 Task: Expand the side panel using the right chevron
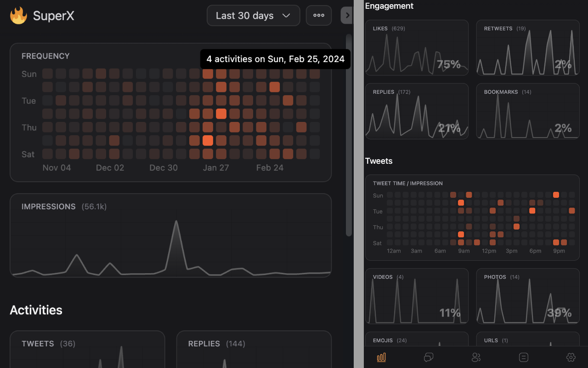(x=347, y=15)
